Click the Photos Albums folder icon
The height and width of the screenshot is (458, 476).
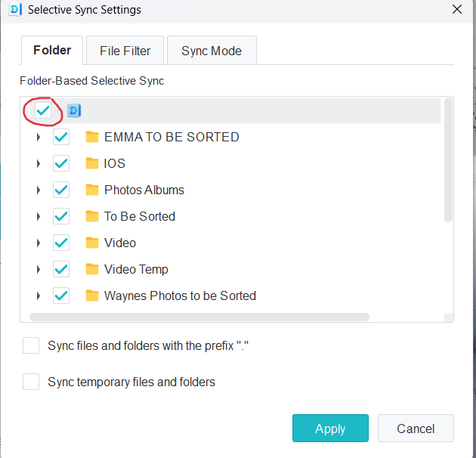click(x=92, y=190)
